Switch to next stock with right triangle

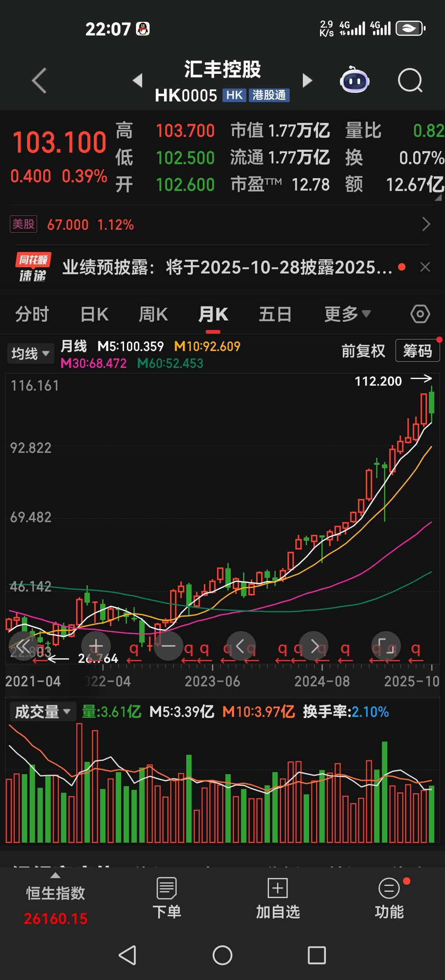(307, 80)
